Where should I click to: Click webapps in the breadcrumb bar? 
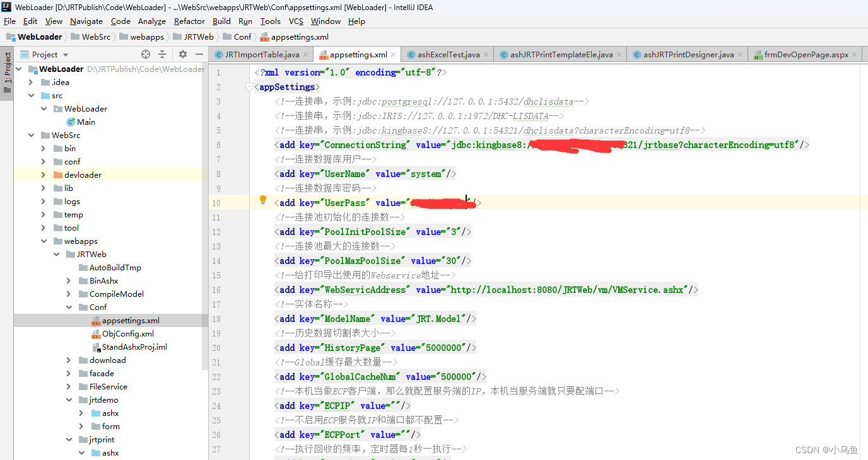[141, 37]
